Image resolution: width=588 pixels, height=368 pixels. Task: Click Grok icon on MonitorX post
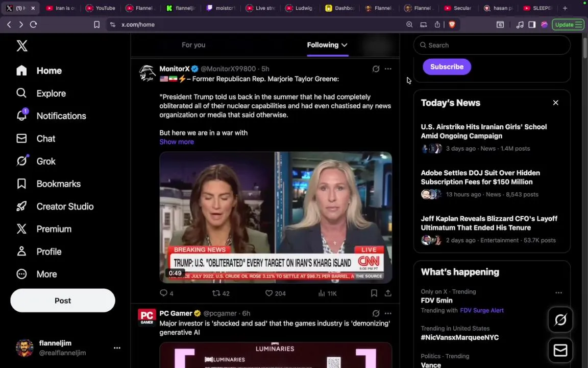coord(376,68)
